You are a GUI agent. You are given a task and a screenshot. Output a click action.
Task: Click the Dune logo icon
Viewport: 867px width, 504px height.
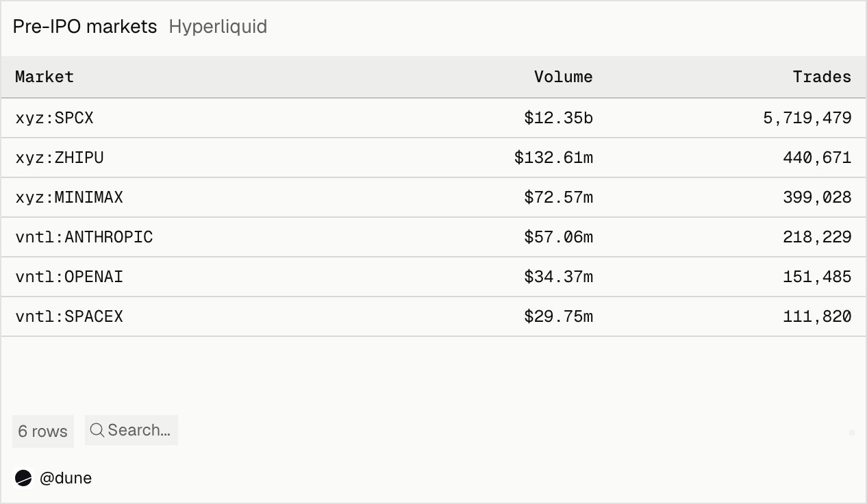tap(23, 478)
